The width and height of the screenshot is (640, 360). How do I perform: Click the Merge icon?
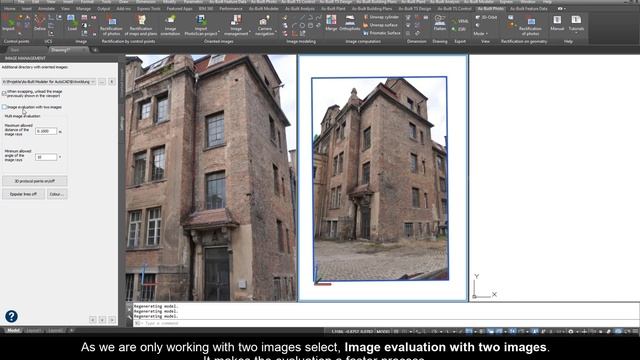click(331, 23)
